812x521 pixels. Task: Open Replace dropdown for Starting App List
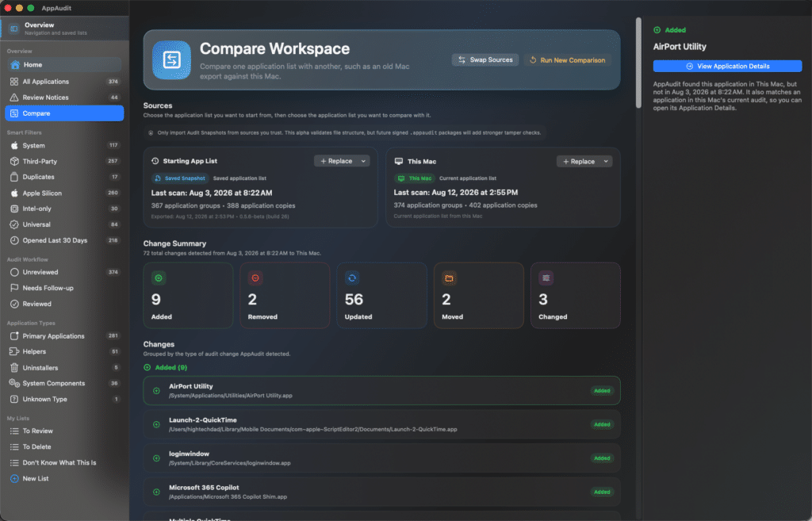(342, 161)
